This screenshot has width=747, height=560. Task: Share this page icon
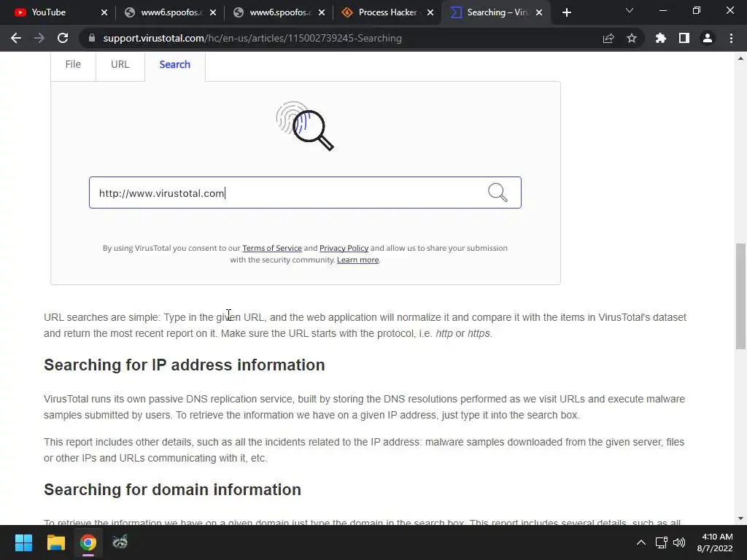(608, 38)
